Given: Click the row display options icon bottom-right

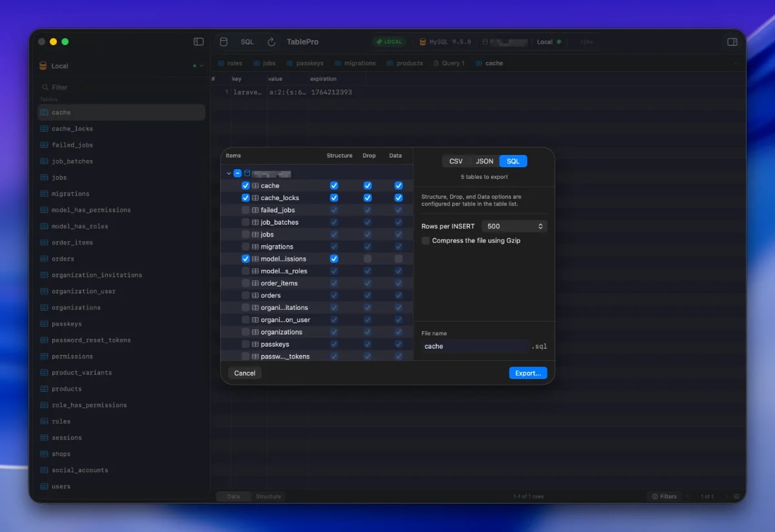Looking at the screenshot, I should [x=737, y=496].
